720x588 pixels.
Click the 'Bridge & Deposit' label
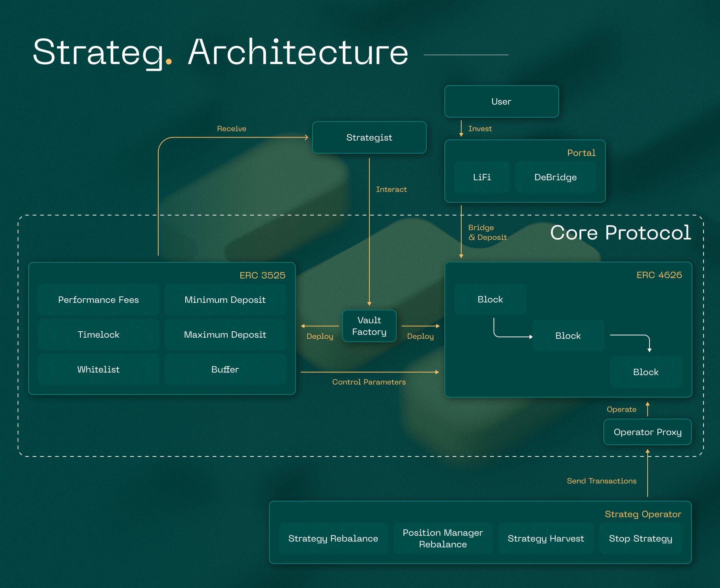point(487,232)
